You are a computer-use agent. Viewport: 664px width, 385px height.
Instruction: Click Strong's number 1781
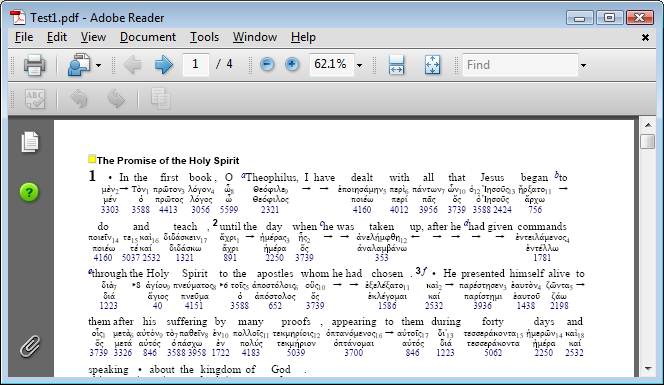[x=542, y=258]
